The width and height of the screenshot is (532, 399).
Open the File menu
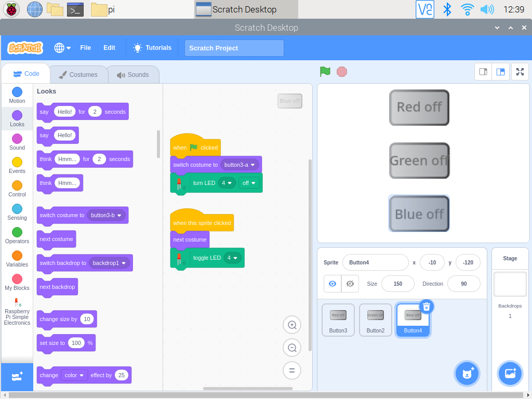coord(86,48)
